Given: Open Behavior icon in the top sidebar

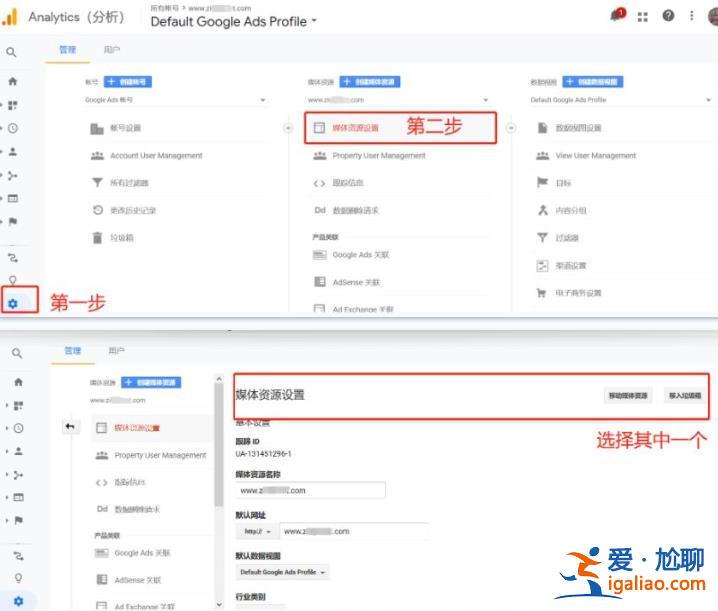Looking at the screenshot, I should coord(13,198).
